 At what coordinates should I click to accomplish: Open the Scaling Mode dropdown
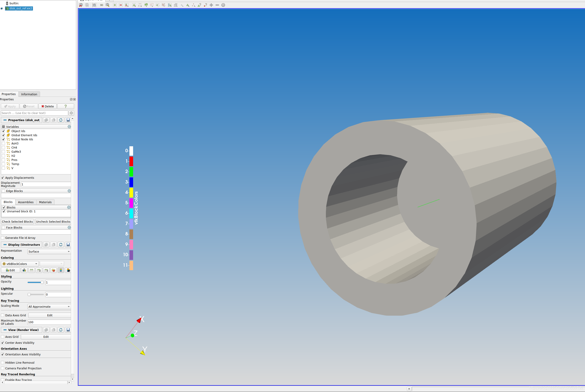[49, 307]
